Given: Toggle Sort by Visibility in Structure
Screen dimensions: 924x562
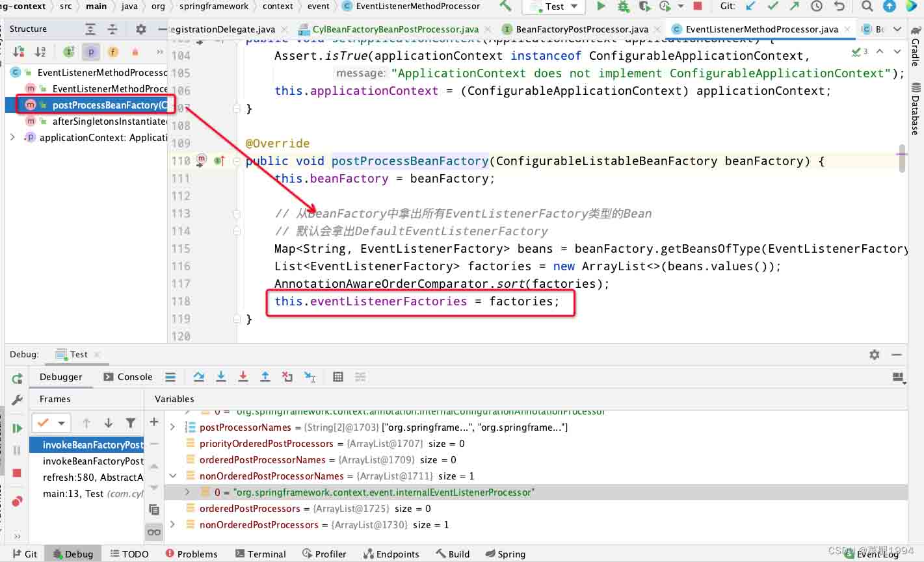Looking at the screenshot, I should [x=19, y=52].
